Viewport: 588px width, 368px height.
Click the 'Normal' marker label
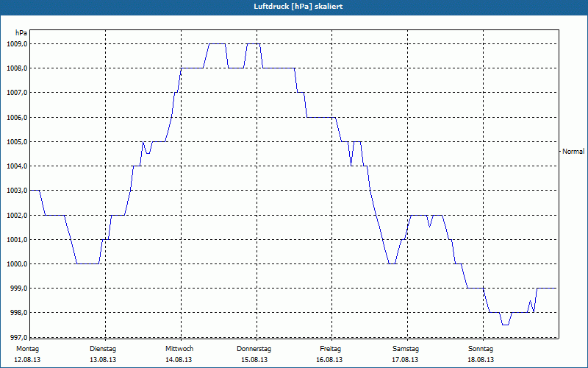coord(573,152)
